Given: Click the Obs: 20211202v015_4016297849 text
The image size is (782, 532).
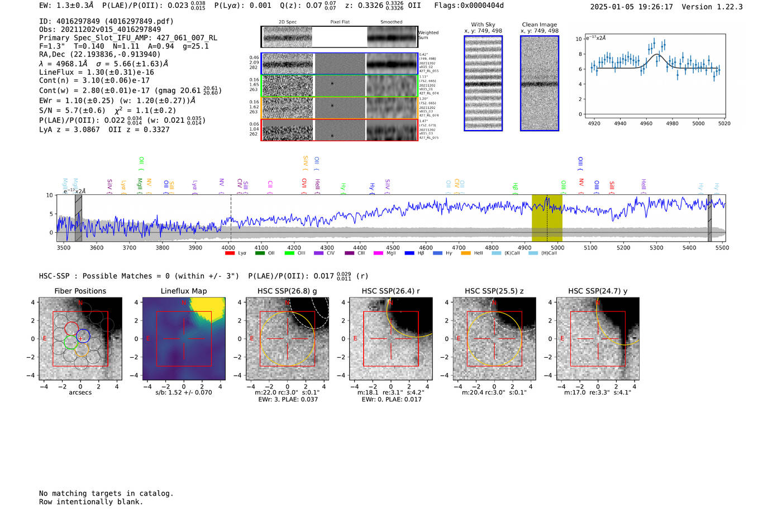Looking at the screenshot, I should [100, 30].
